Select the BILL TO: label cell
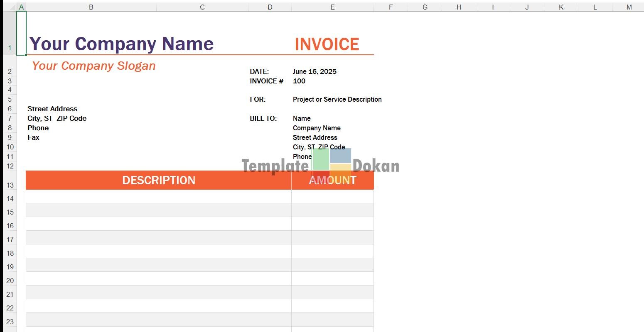 (x=263, y=118)
